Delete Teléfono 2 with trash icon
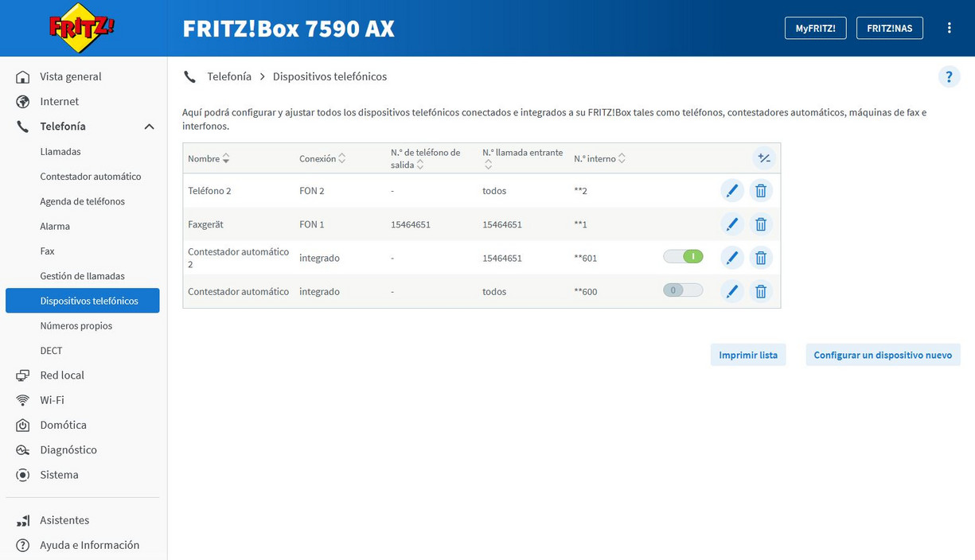The width and height of the screenshot is (975, 560). [761, 191]
